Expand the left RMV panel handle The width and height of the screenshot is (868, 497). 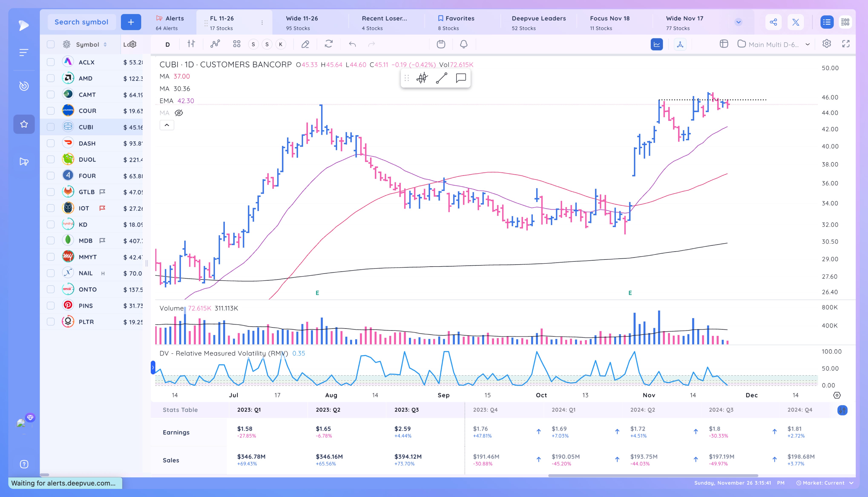pos(153,368)
